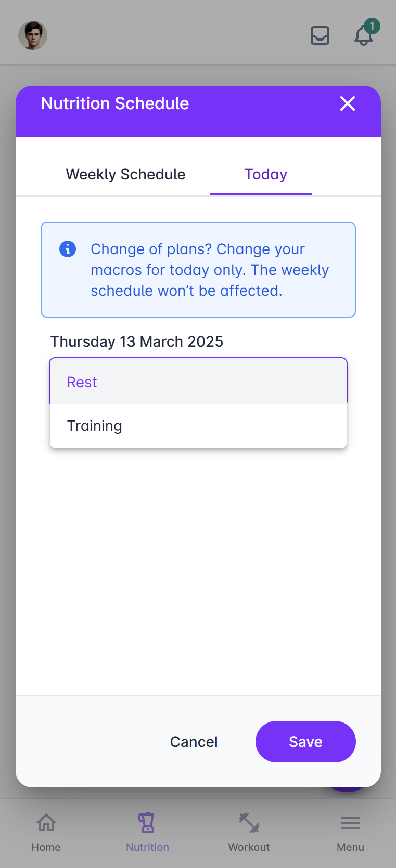This screenshot has height=868, width=396.
Task: Choose the Training option in dropdown
Action: 198,426
